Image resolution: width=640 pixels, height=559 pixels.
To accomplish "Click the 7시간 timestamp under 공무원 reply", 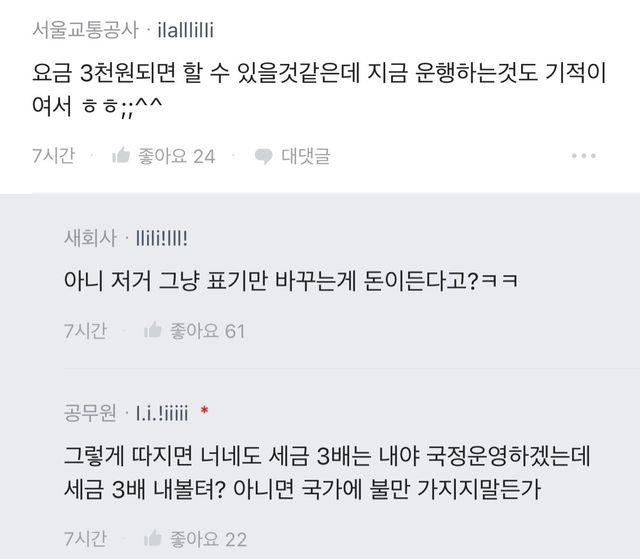I will click(x=83, y=540).
